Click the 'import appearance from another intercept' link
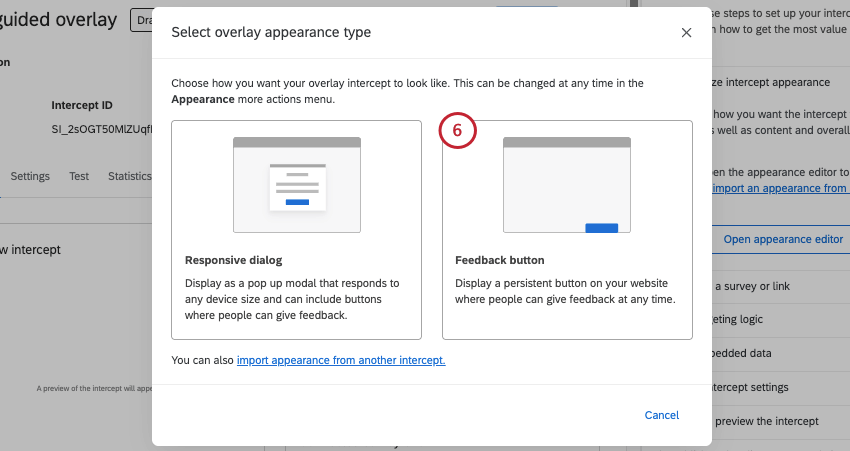The height and width of the screenshot is (451, 850). [341, 360]
